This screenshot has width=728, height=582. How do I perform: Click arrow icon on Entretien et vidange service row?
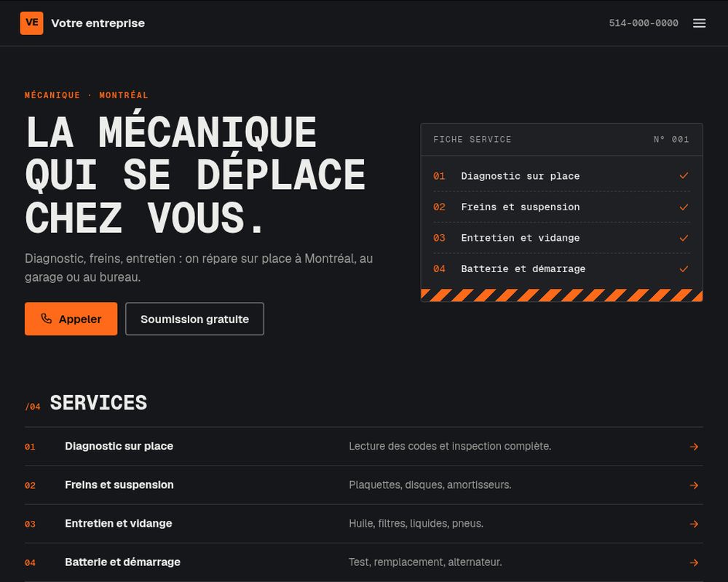point(694,524)
